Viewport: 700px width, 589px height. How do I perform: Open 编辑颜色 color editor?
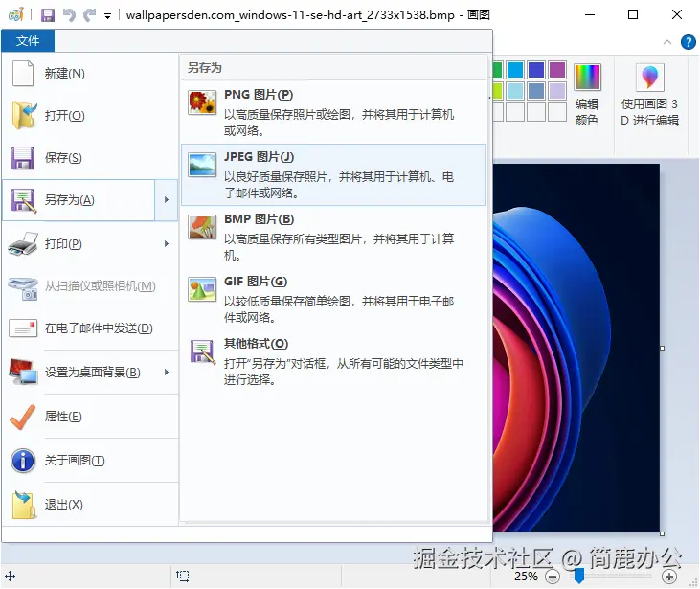point(587,95)
